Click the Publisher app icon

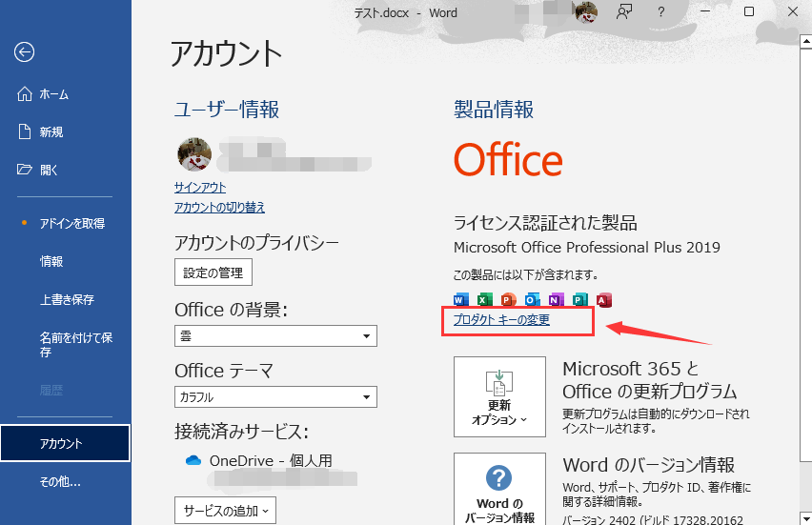[x=580, y=299]
